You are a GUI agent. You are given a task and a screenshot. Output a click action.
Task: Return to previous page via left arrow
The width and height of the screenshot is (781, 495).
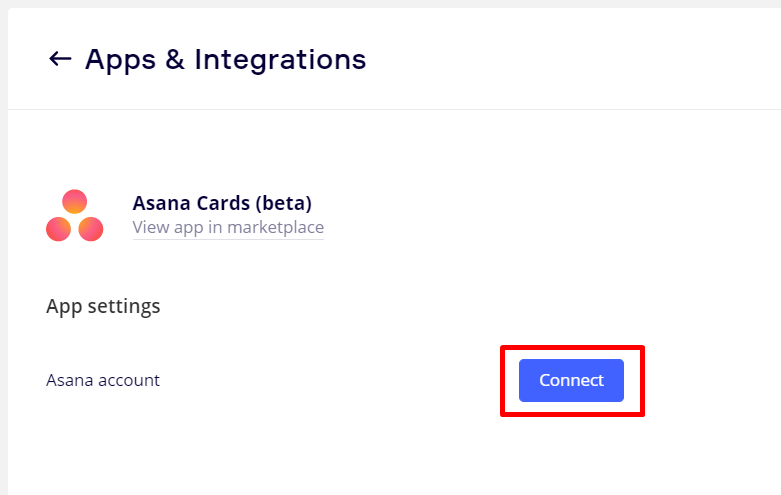(x=60, y=59)
